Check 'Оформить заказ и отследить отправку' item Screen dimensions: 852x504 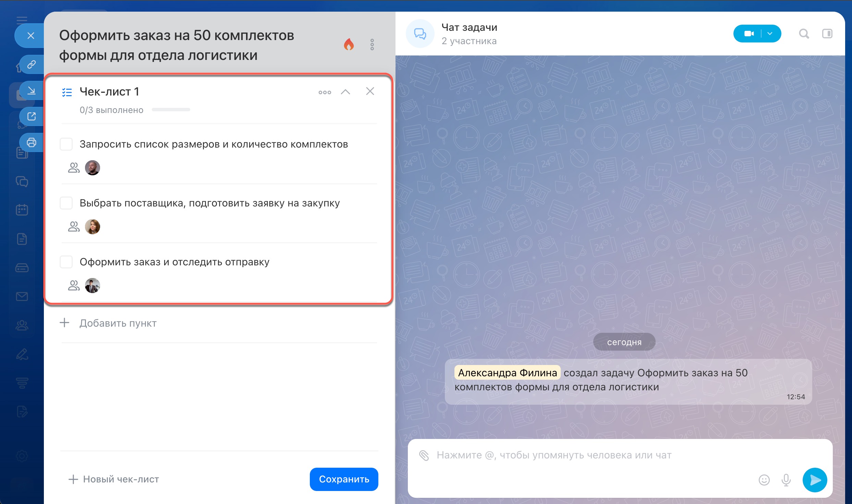point(66,262)
